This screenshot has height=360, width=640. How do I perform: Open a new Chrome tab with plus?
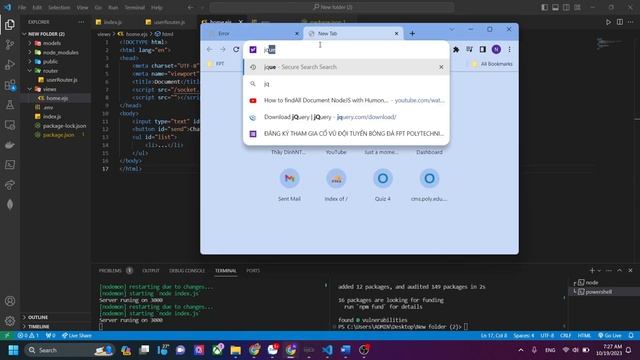pyautogui.click(x=412, y=33)
